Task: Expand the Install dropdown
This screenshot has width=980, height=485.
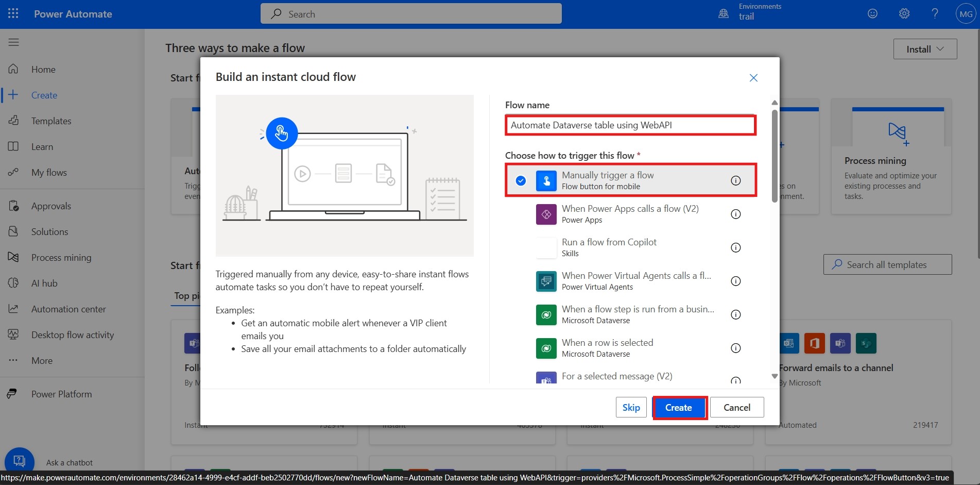Action: (x=925, y=49)
